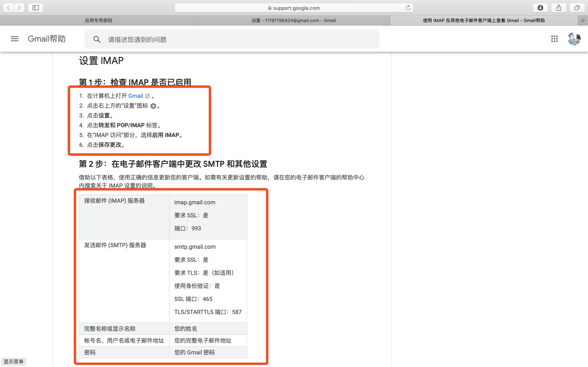Open the hamburger menu next to Gmail帮助
This screenshot has width=588, height=367.
click(14, 39)
